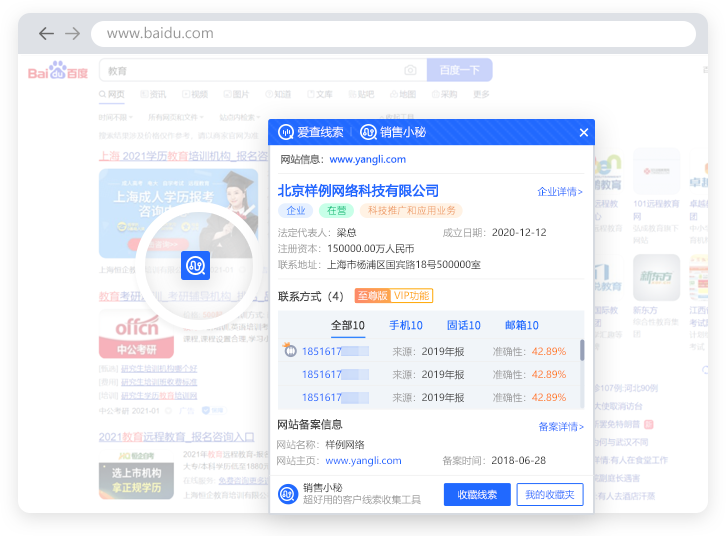Click the browser back arrow
This screenshot has width=726, height=536.
46,33
